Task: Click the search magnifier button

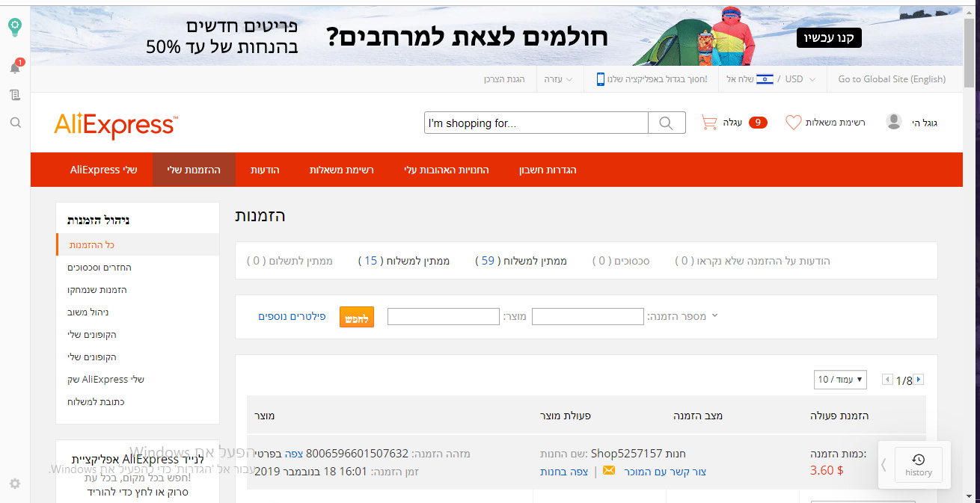Action: tap(667, 123)
